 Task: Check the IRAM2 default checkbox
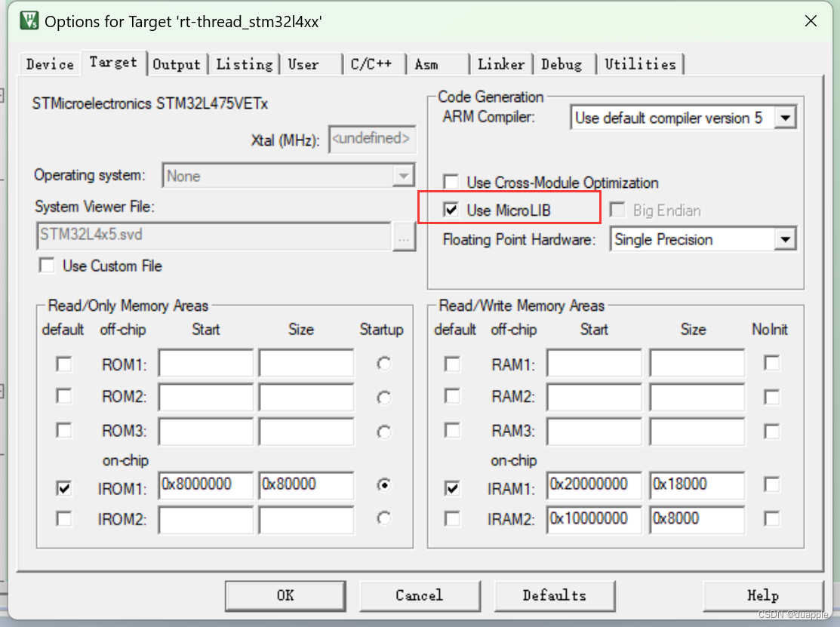452,519
